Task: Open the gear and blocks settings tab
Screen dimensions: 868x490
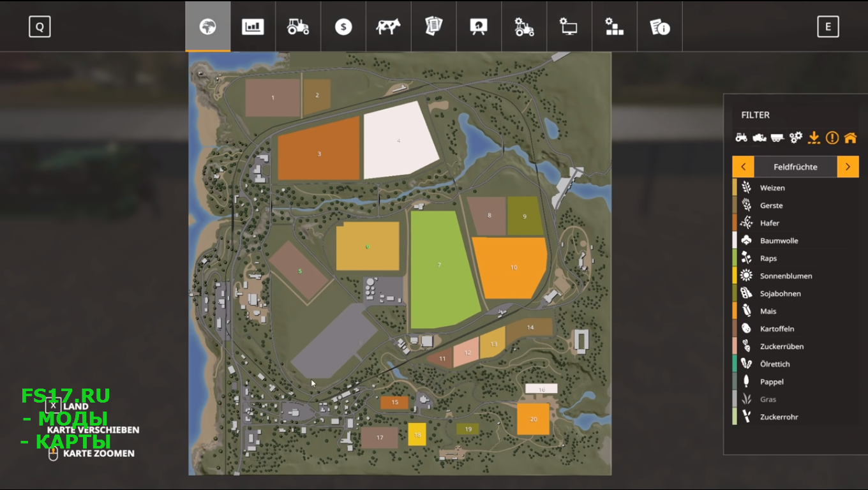Action: pyautogui.click(x=614, y=26)
